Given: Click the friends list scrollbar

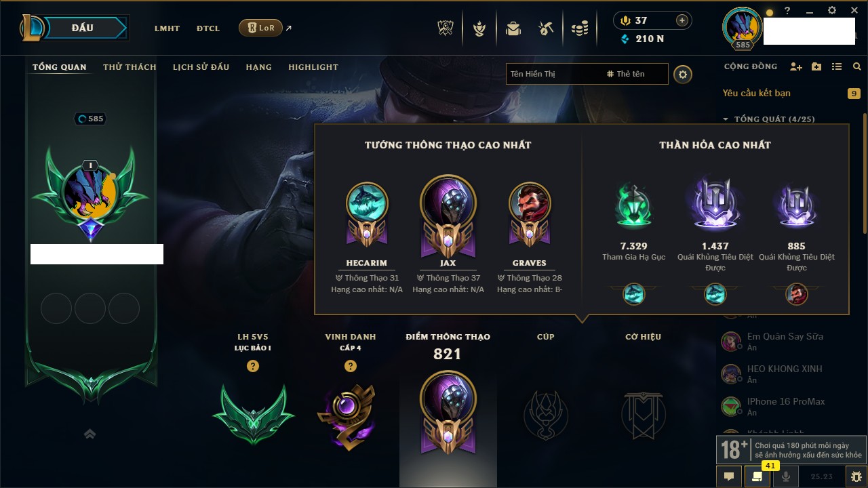Looking at the screenshot, I should click(x=865, y=173).
